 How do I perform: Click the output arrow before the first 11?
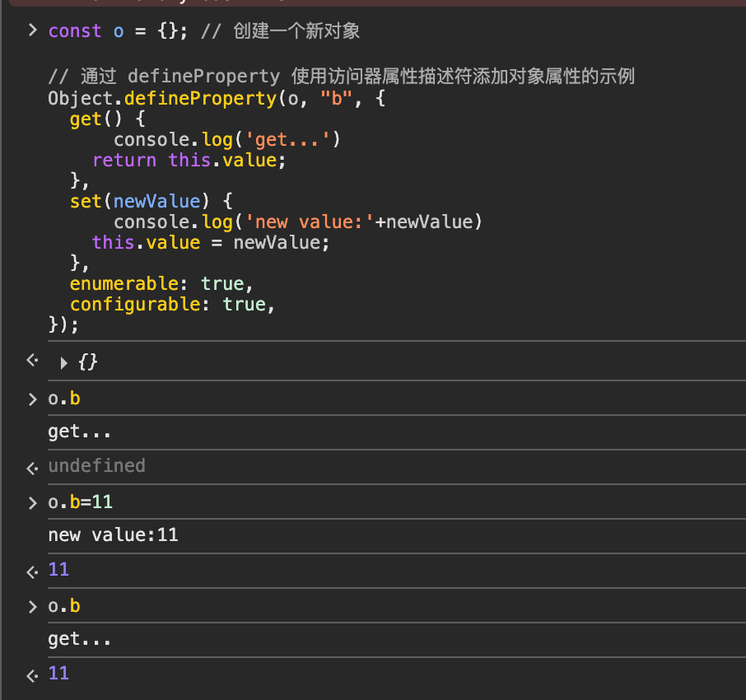(x=31, y=571)
